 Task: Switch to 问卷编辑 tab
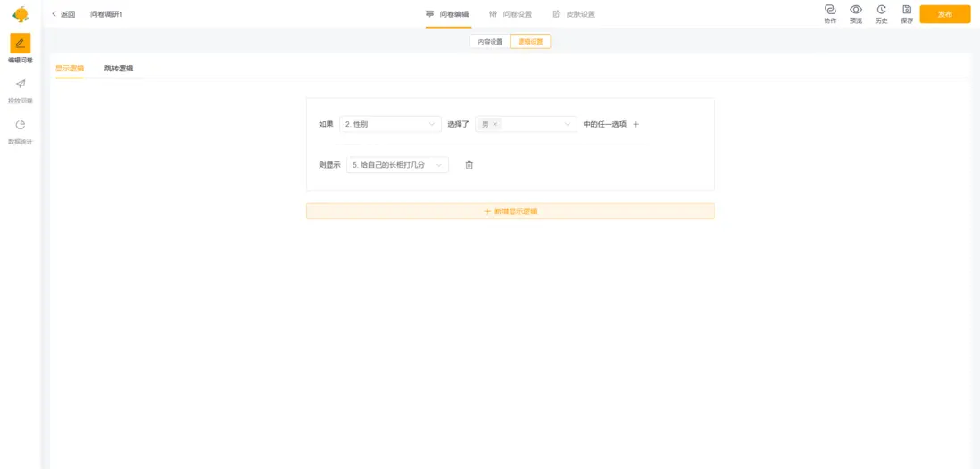click(x=447, y=14)
